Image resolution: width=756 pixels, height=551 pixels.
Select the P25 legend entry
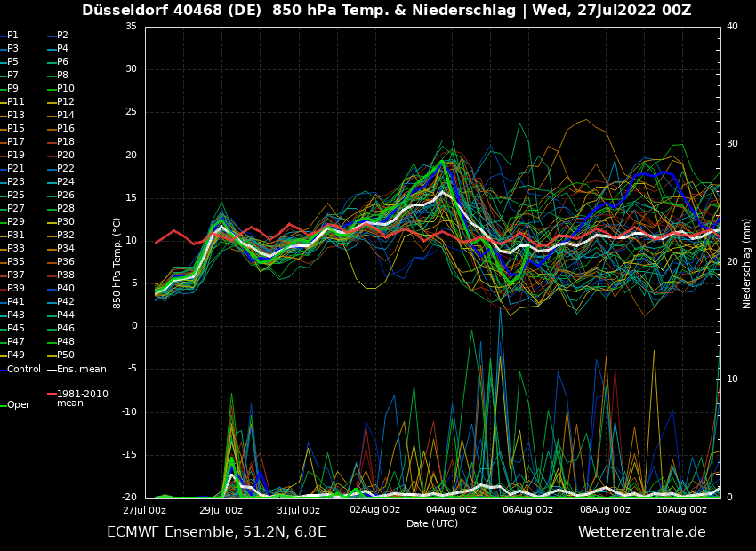tap(16, 196)
